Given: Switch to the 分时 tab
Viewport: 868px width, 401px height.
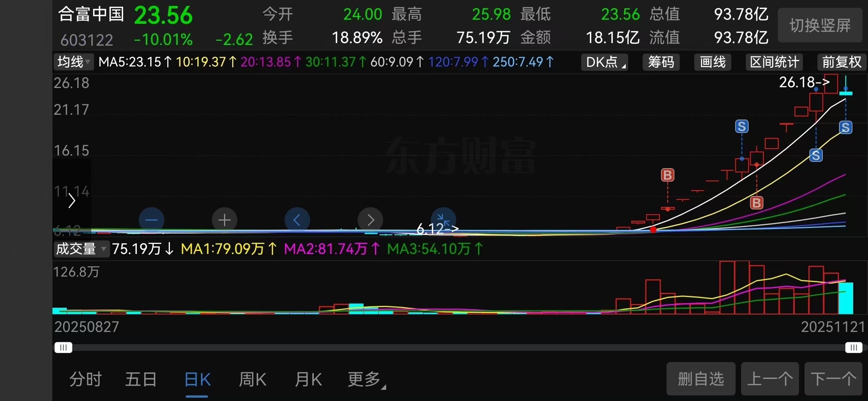Looking at the screenshot, I should tap(86, 379).
